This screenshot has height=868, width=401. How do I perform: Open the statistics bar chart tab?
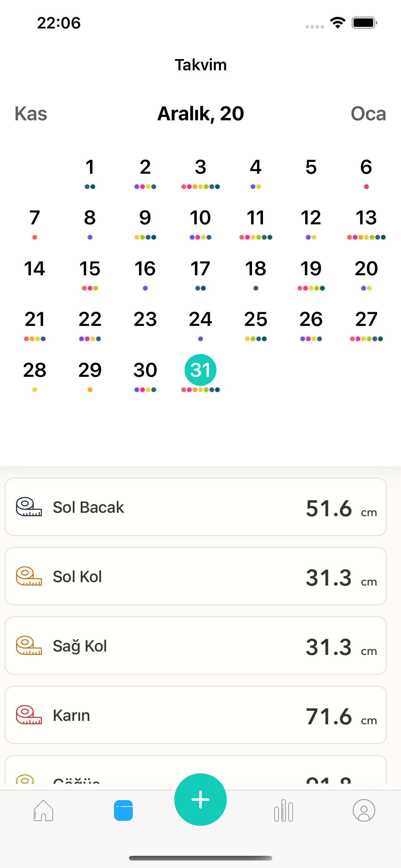284,811
